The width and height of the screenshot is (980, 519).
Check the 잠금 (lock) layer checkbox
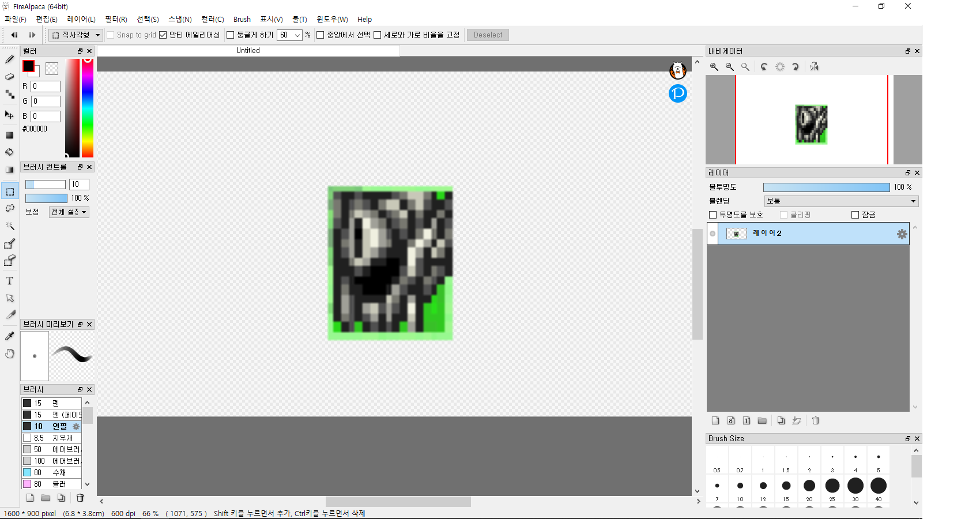[855, 215]
